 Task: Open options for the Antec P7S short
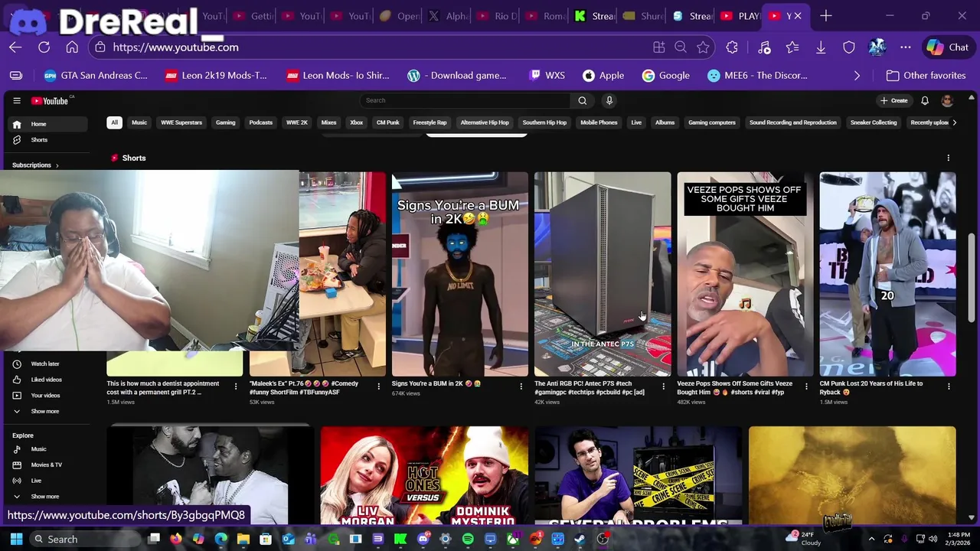[x=663, y=386]
